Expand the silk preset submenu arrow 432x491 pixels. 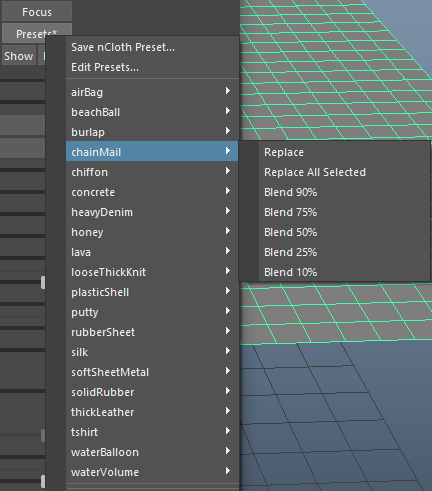(228, 351)
